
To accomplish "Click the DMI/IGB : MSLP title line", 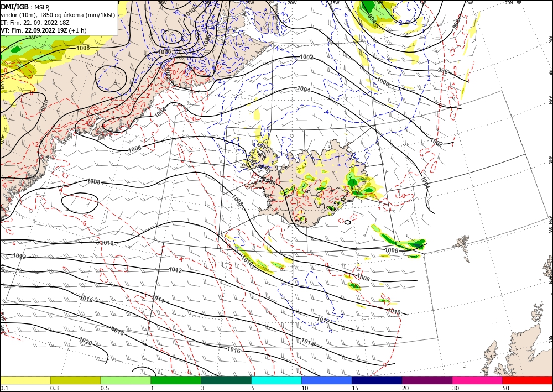I will tap(25, 7).
